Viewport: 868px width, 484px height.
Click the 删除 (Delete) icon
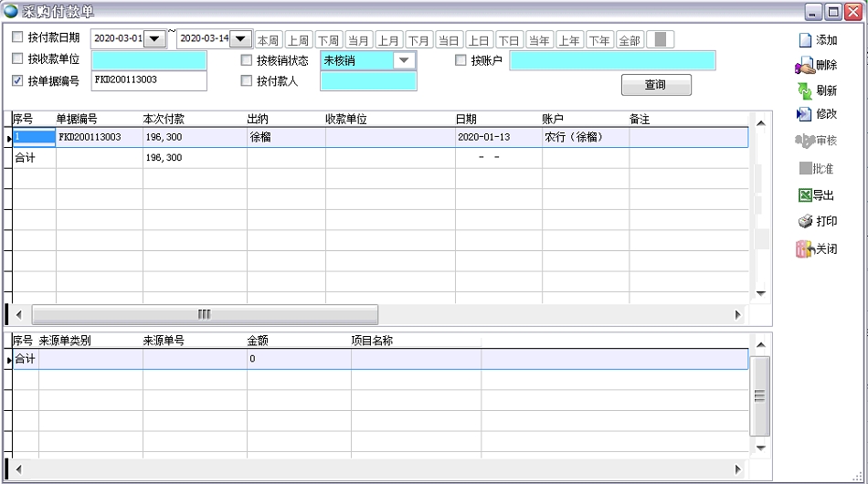click(804, 66)
